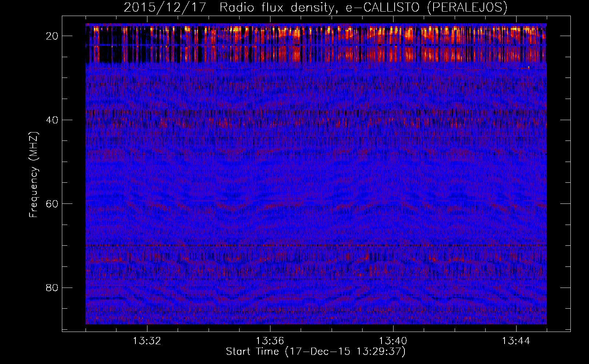The height and width of the screenshot is (364, 589).
Task: Click the frequency tick label '80'
Action: (x=52, y=288)
